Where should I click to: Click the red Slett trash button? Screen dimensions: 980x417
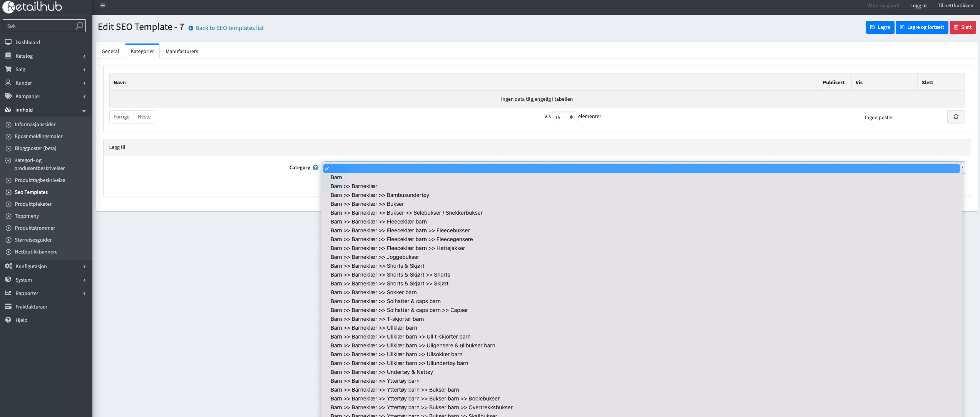(962, 27)
